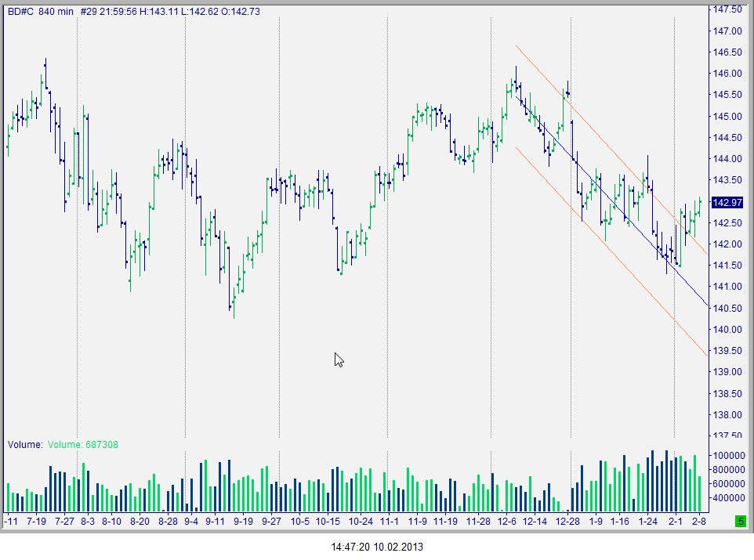Click the 2-8 date axis label

click(x=698, y=521)
